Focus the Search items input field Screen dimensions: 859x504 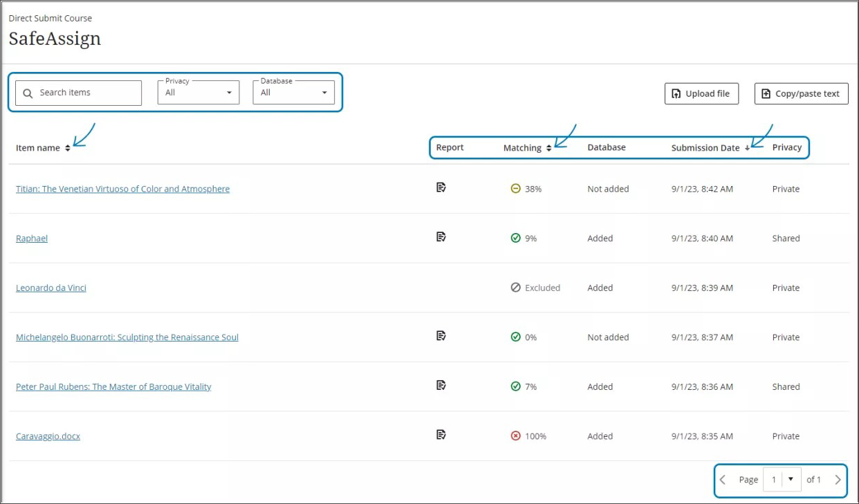click(78, 93)
